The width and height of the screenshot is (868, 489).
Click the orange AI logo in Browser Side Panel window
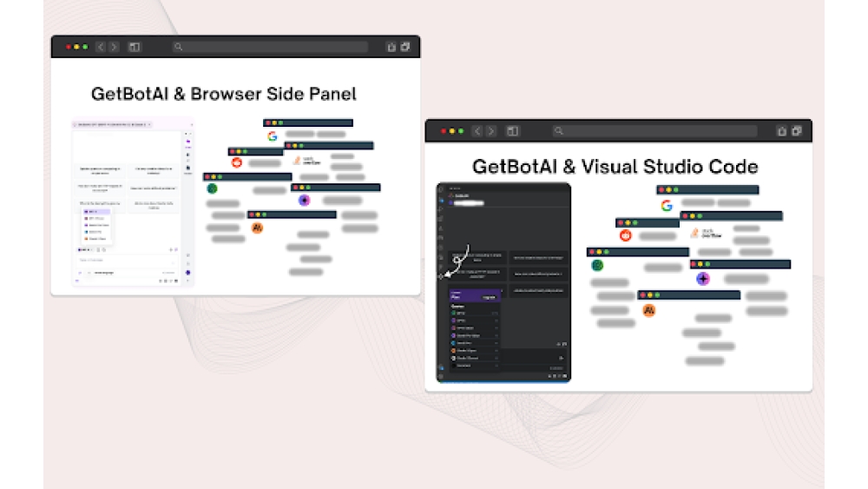tap(257, 228)
